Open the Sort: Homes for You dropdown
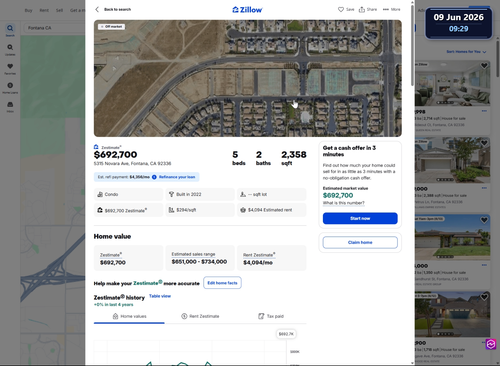Viewport: 500px width, 366px height. 466,52
